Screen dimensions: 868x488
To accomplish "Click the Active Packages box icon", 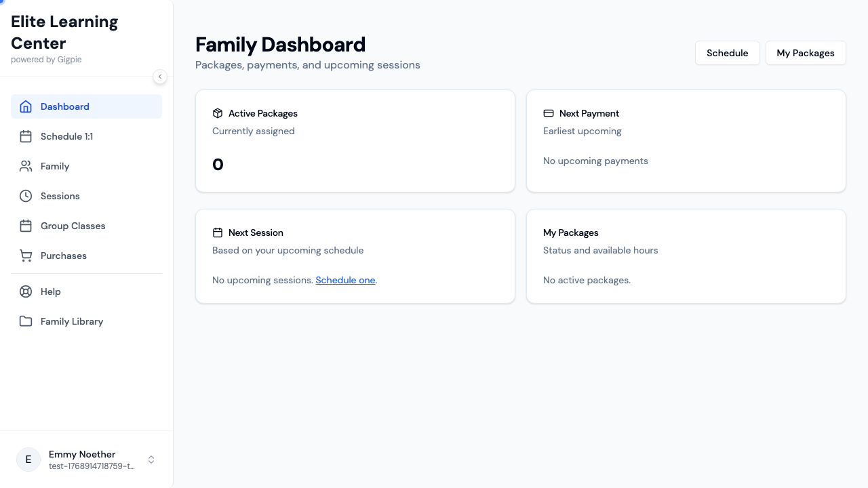I will pyautogui.click(x=218, y=113).
